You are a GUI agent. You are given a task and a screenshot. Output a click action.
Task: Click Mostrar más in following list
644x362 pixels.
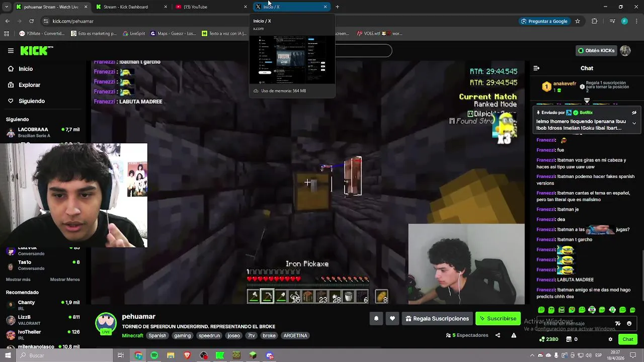click(x=18, y=280)
